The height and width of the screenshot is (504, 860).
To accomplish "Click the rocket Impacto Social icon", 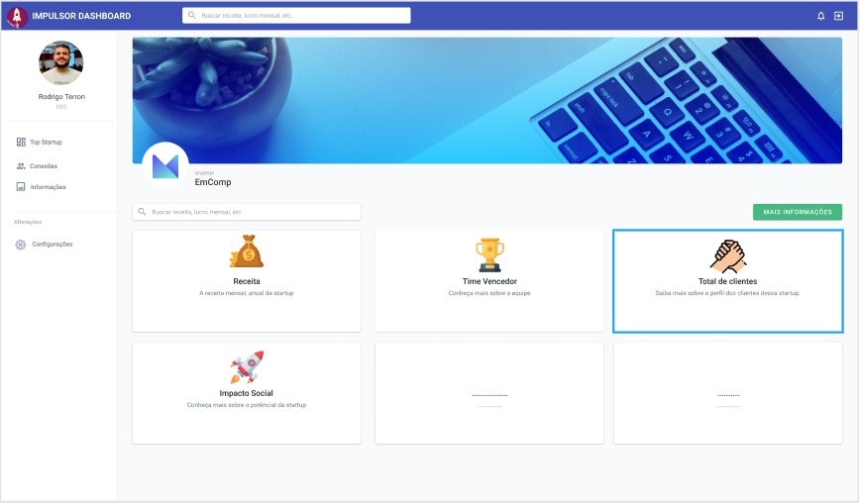I will pos(247,367).
